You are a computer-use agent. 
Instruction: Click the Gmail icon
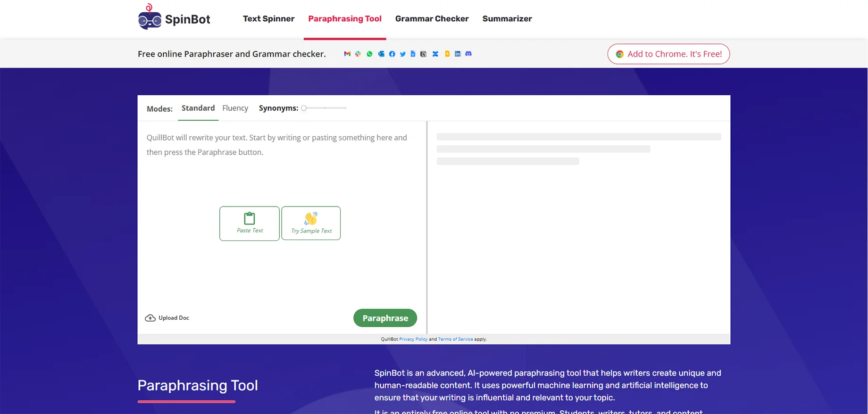point(347,54)
